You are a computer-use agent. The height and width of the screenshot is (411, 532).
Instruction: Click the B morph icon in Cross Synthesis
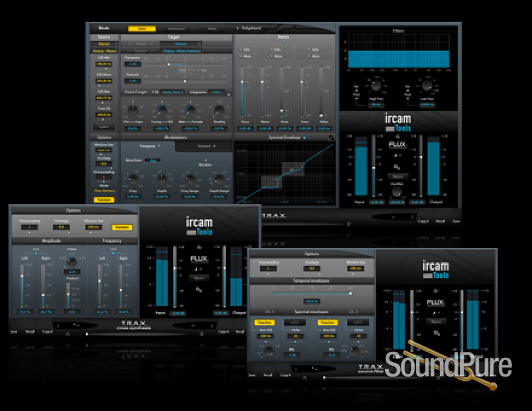[201, 334]
